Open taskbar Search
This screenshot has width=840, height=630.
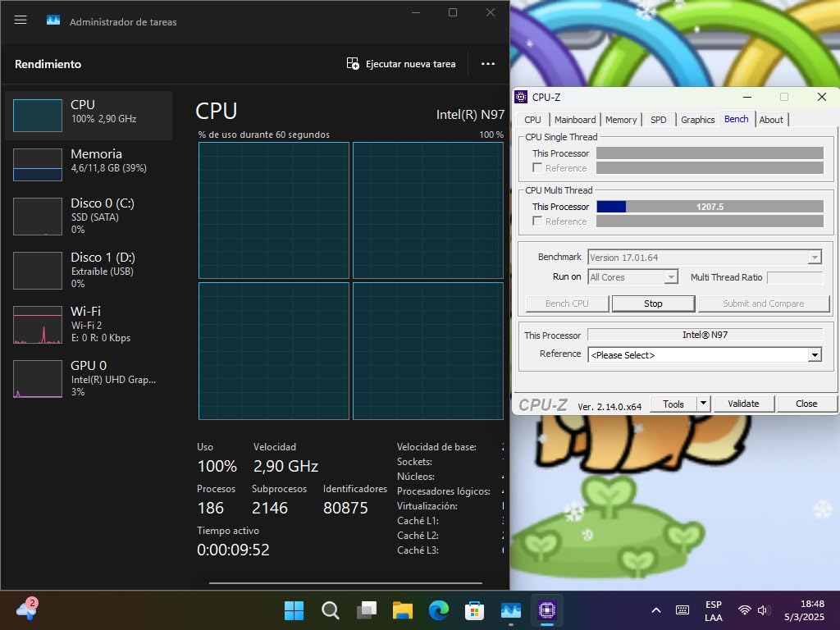coord(330,610)
